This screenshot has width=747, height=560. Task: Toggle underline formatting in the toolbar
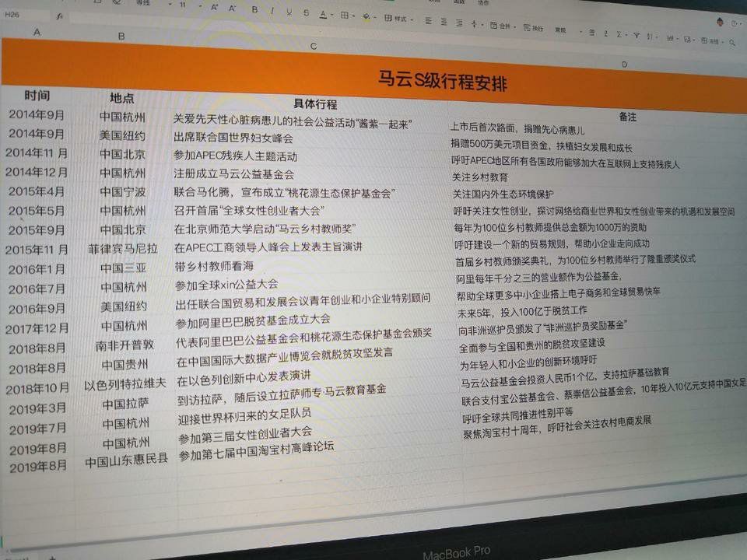pyautogui.click(x=289, y=12)
